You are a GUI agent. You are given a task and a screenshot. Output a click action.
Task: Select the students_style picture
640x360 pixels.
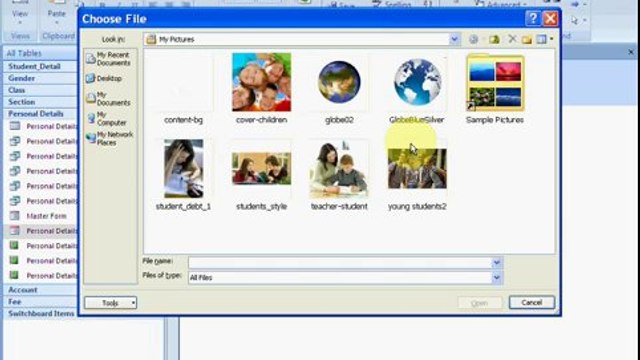click(x=261, y=175)
